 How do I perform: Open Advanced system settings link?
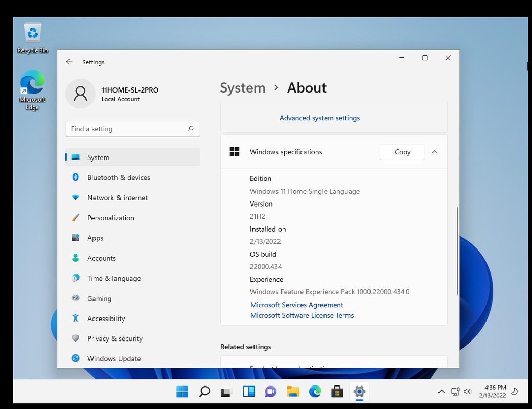319,118
